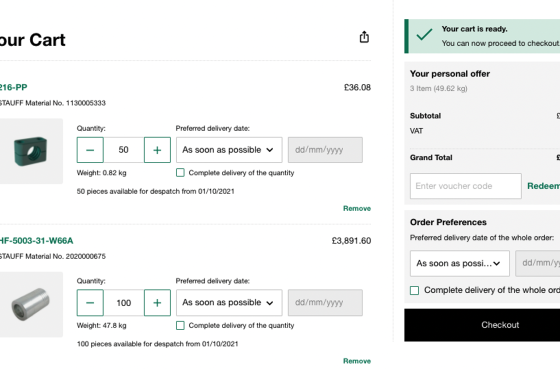Click the share cart icon
560x373 pixels.
(x=364, y=37)
